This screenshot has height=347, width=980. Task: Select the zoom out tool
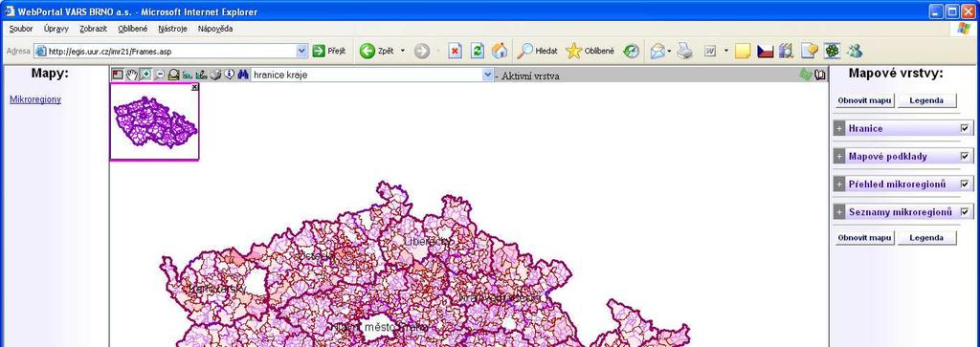pyautogui.click(x=160, y=75)
